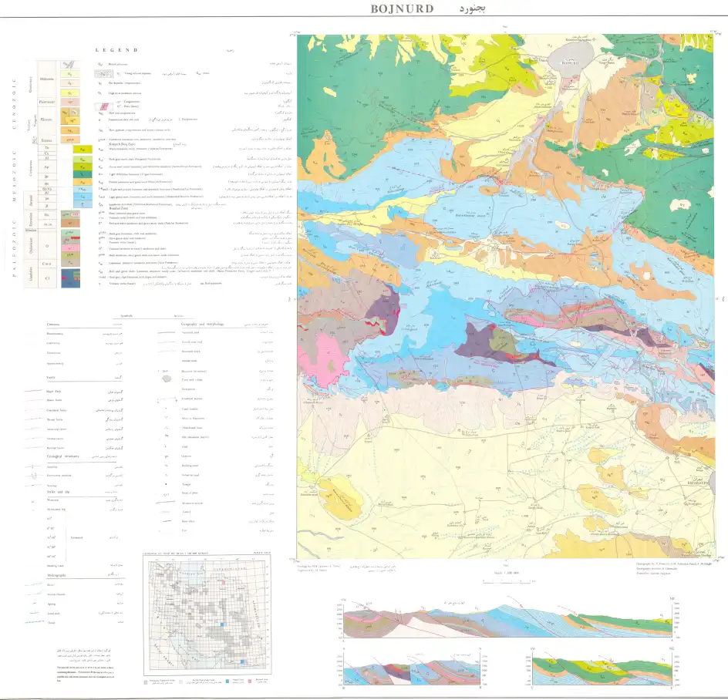
Task: Select the Geography and morphology heading
Action: (202, 324)
